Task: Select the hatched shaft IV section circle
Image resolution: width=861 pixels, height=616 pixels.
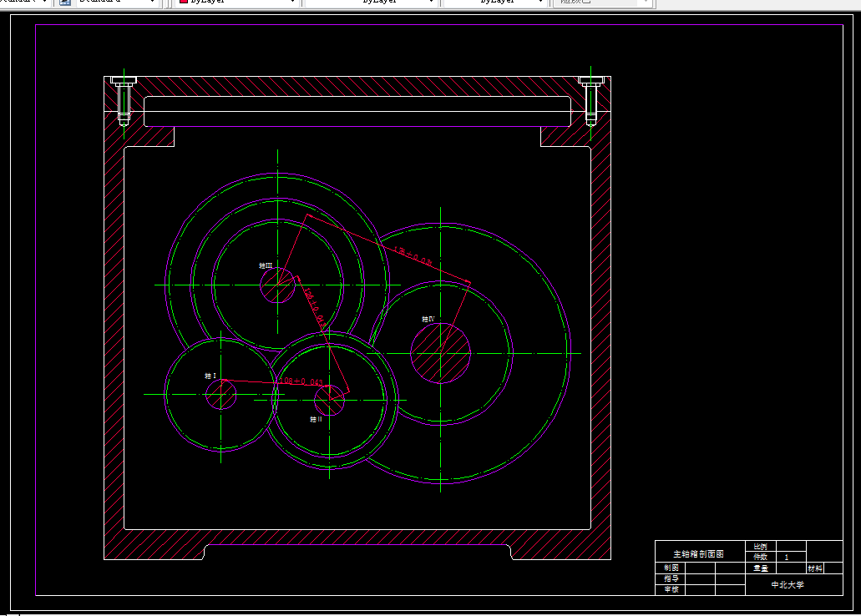Action: [440, 353]
